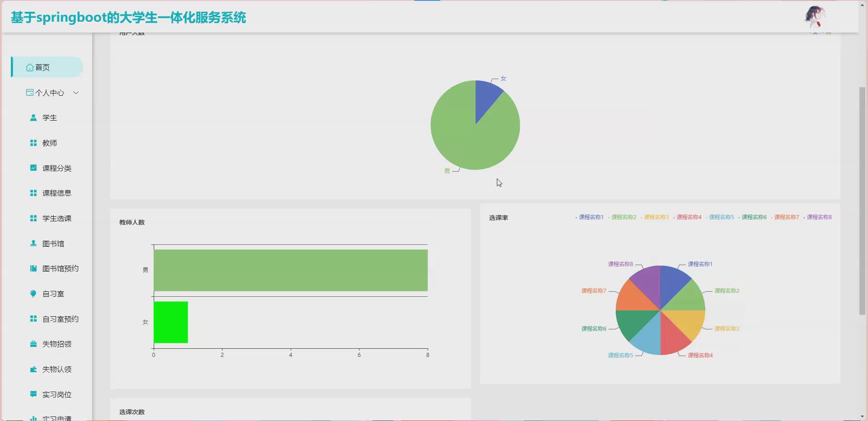Expand the 个人中心 chevron arrow
The image size is (868, 421).
coord(76,93)
